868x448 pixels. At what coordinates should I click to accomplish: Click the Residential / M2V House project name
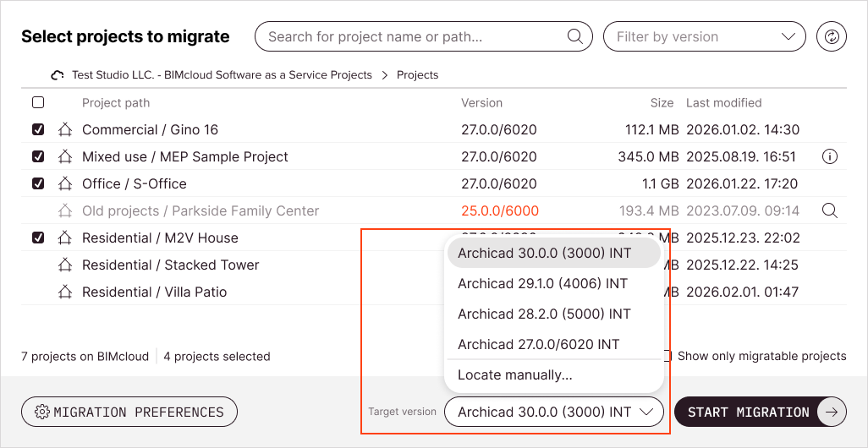pos(160,238)
